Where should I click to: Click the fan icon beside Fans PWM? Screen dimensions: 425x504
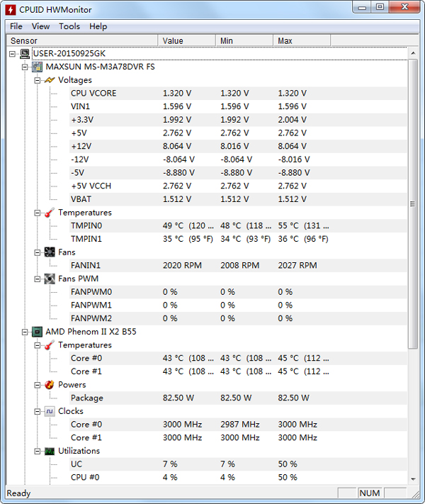(x=50, y=279)
